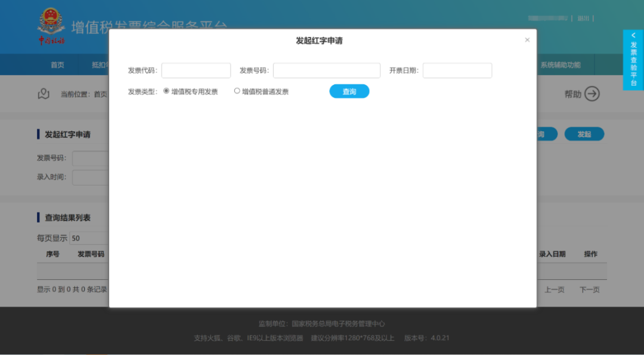Click the 录入日期 column header
This screenshot has width=644, height=355.
(x=552, y=254)
